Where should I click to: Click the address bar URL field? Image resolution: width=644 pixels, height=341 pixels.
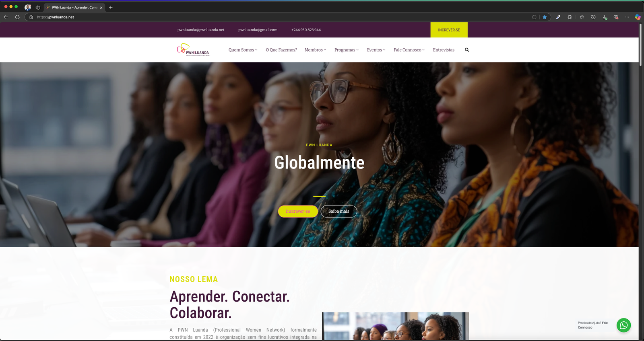pyautogui.click(x=282, y=17)
